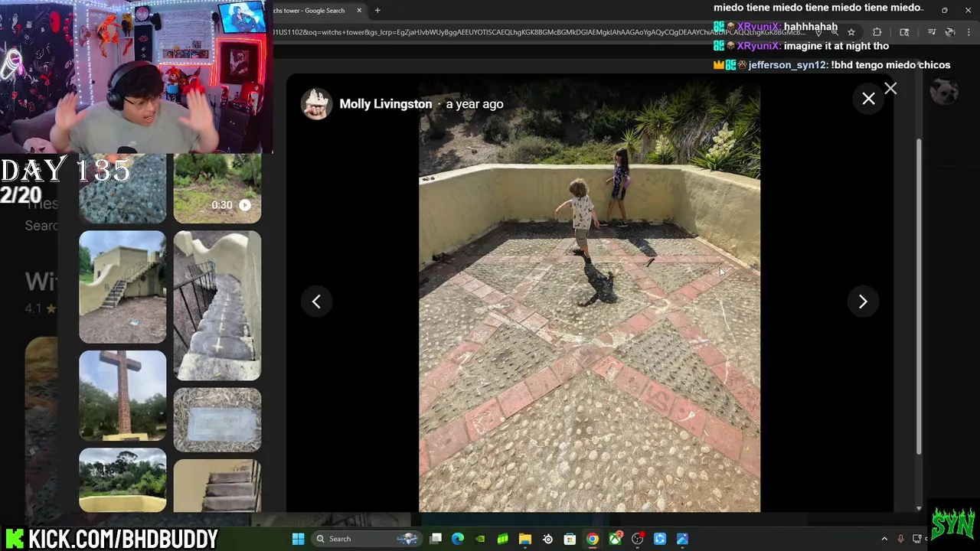The height and width of the screenshot is (551, 980).
Task: Open the pebble ground close-up thumbnail
Action: tap(122, 188)
